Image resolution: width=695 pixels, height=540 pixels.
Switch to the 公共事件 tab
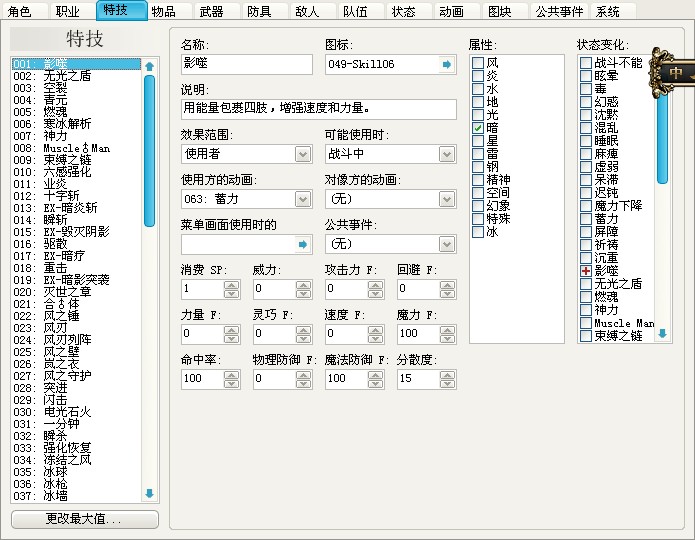[x=559, y=11]
